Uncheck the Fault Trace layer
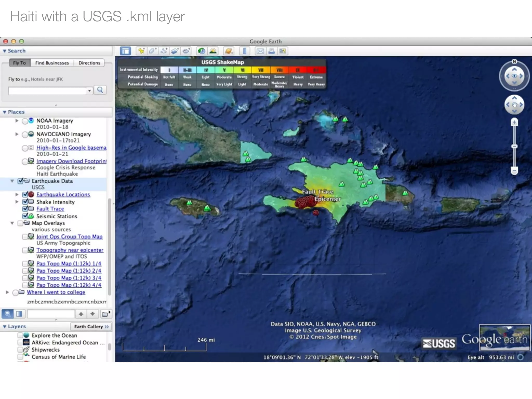The width and height of the screenshot is (532, 399). click(25, 209)
